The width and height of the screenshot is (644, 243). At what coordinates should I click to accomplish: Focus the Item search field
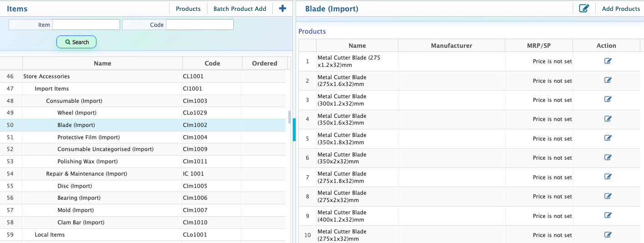pyautogui.click(x=86, y=25)
